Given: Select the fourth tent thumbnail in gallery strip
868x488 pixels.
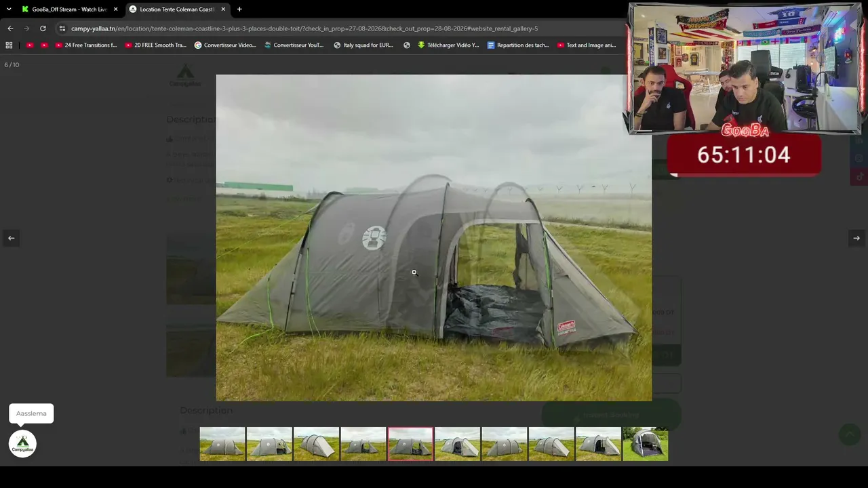Looking at the screenshot, I should pyautogui.click(x=363, y=444).
